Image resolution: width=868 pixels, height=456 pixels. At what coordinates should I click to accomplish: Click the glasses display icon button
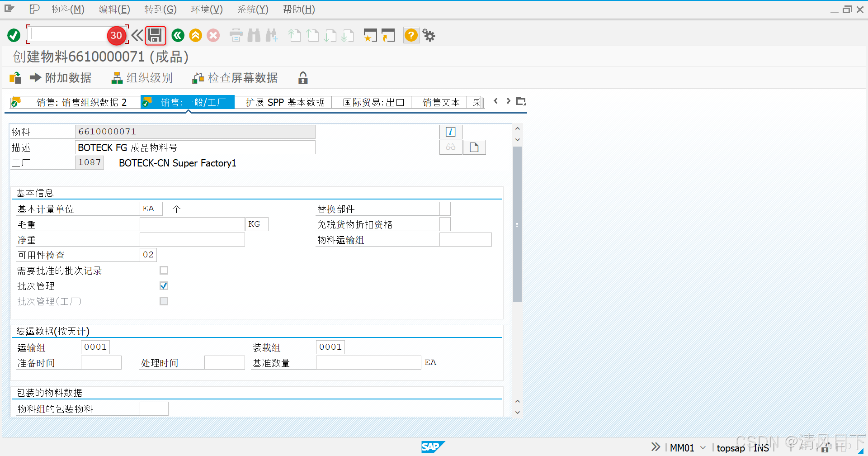click(451, 147)
